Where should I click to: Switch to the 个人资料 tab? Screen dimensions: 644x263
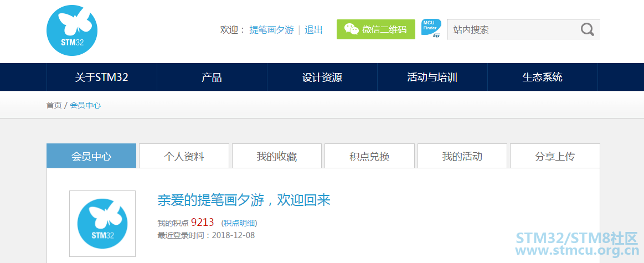pos(184,156)
